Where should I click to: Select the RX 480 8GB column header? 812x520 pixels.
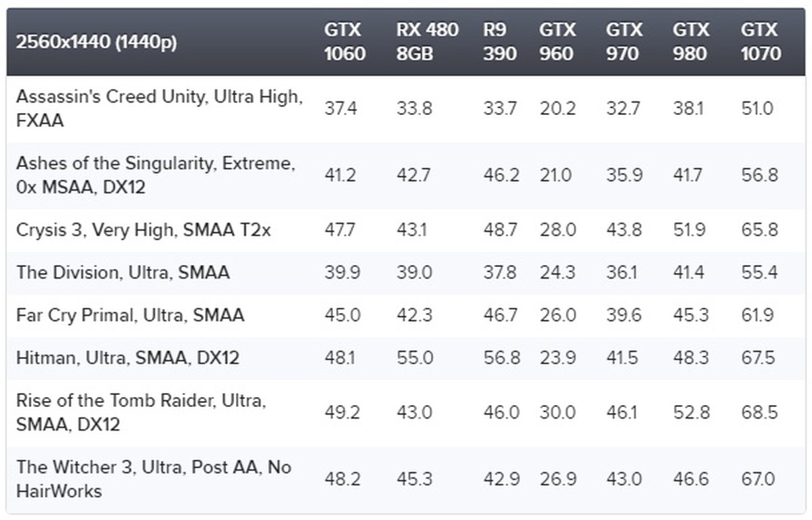click(x=427, y=42)
